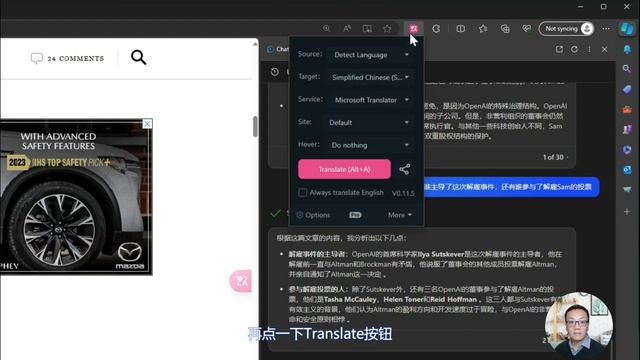Screen dimensions: 640x360
Task: Enable Always translate English checkbox
Action: pos(302,192)
